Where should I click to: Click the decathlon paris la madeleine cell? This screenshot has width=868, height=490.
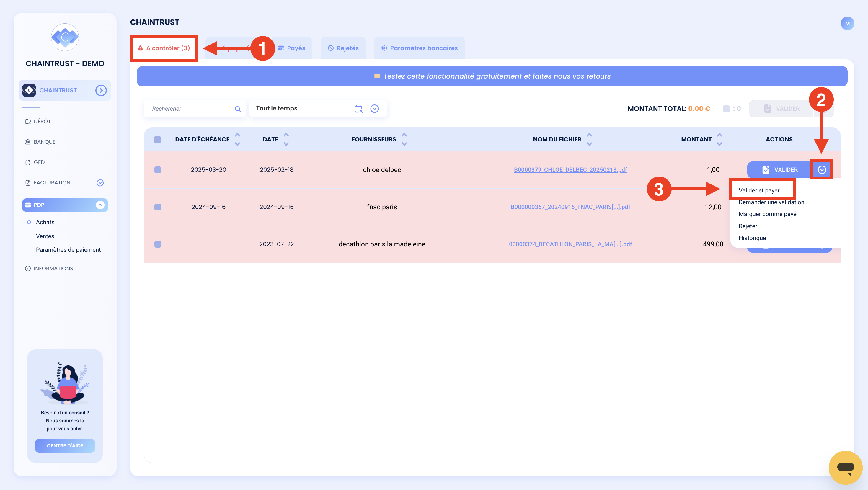pos(382,244)
